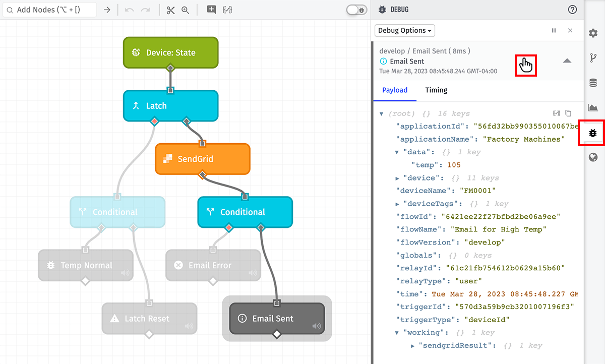Click the right arrow icon beside Add Nodes

tap(107, 10)
